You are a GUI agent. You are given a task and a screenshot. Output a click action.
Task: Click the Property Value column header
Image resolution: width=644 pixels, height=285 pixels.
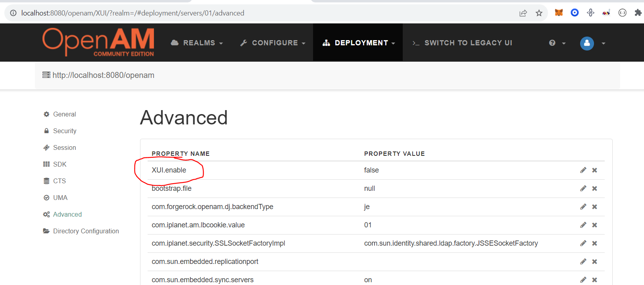tap(394, 153)
